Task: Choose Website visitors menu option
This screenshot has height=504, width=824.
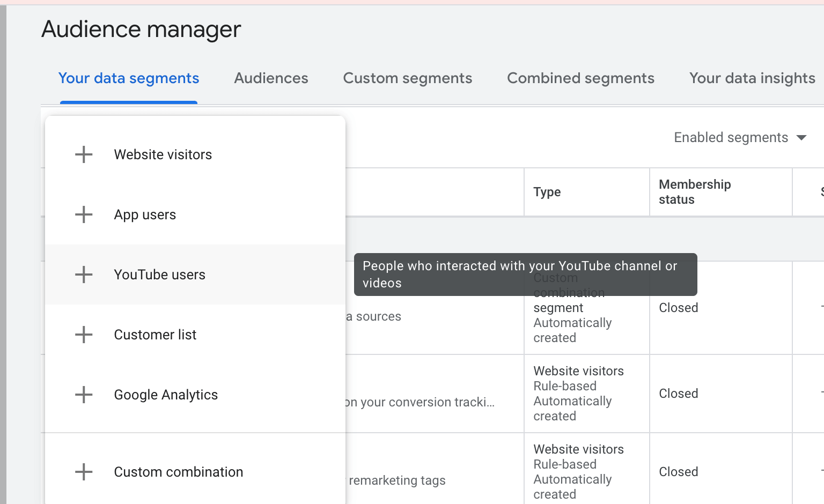Action: click(163, 154)
